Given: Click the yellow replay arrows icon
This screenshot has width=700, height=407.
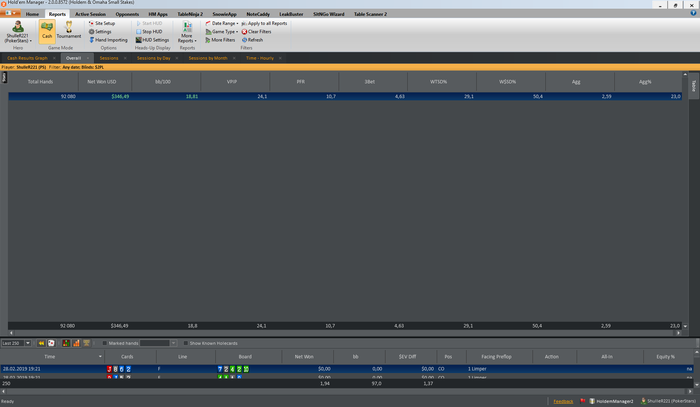Looking at the screenshot, I should (x=41, y=343).
